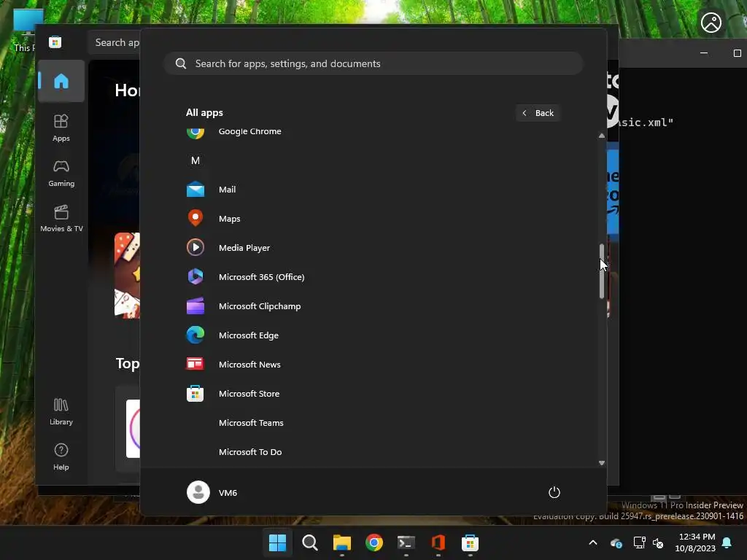Click the Microsoft Store search field
Image resolution: width=747 pixels, height=560 pixels.
pos(115,42)
